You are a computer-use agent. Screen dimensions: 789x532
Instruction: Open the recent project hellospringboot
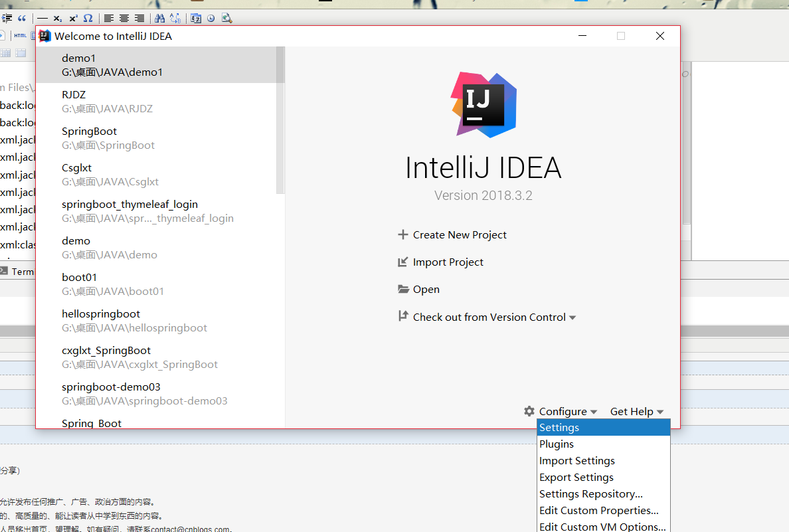pos(157,321)
